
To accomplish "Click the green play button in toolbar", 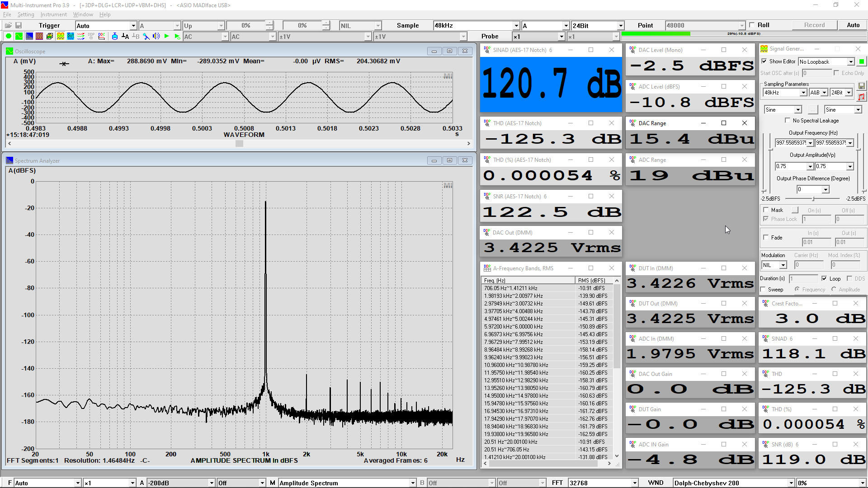I will coord(166,36).
